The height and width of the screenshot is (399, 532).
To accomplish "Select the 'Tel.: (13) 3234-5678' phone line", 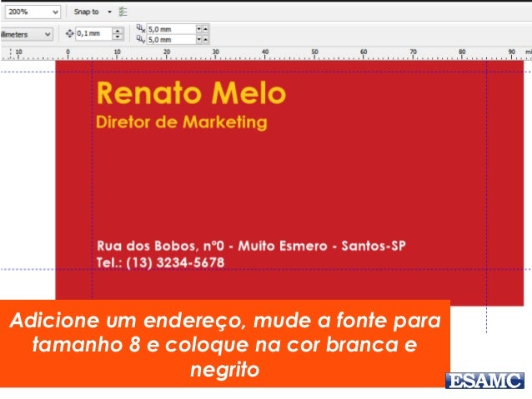I will click(160, 262).
